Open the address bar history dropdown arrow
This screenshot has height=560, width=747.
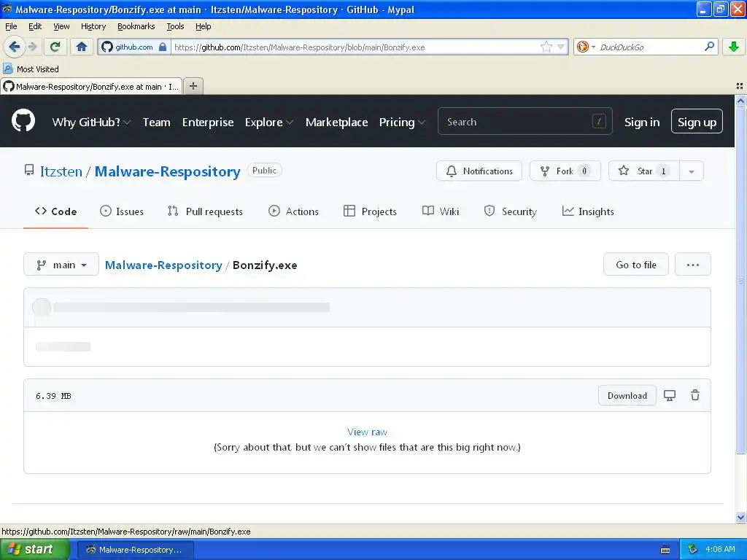coord(561,47)
